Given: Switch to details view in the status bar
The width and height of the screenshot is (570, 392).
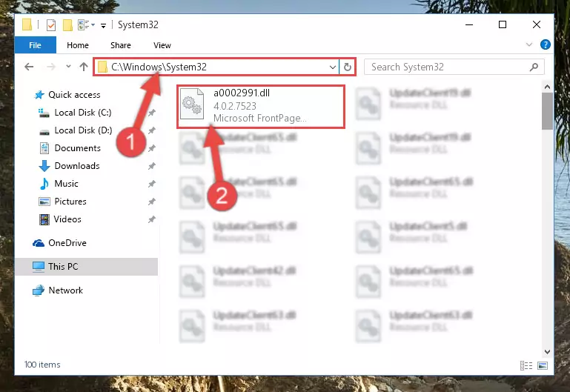Looking at the screenshot, I should 526,365.
